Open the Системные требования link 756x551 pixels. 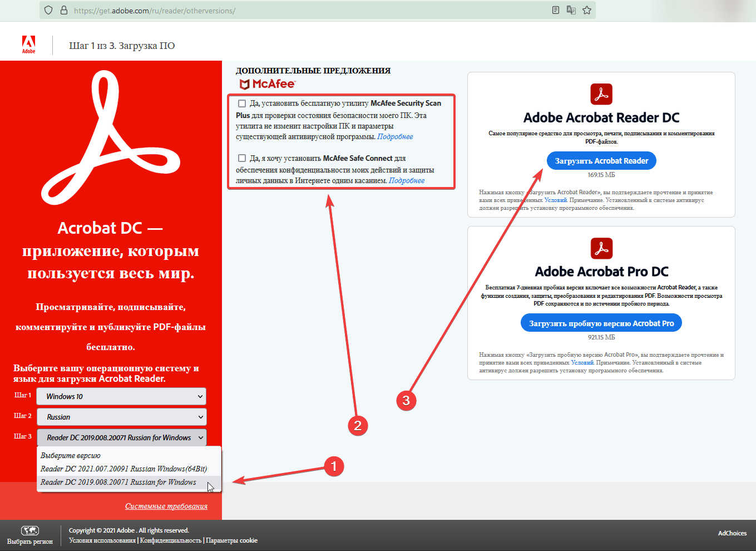click(166, 506)
